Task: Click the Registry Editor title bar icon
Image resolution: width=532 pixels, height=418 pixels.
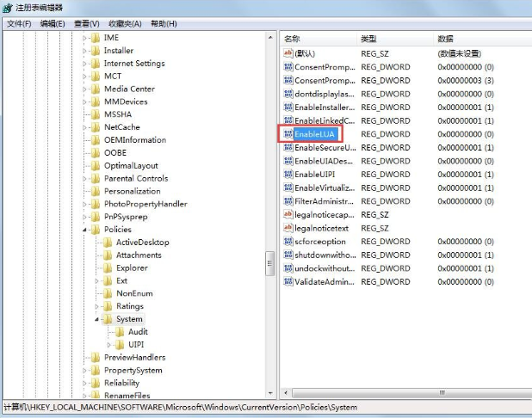Action: [x=8, y=8]
